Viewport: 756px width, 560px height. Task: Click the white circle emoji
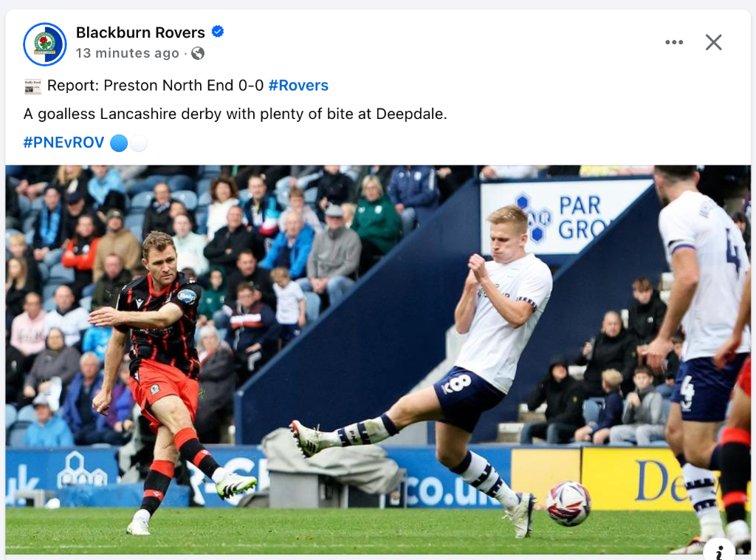click(x=139, y=143)
